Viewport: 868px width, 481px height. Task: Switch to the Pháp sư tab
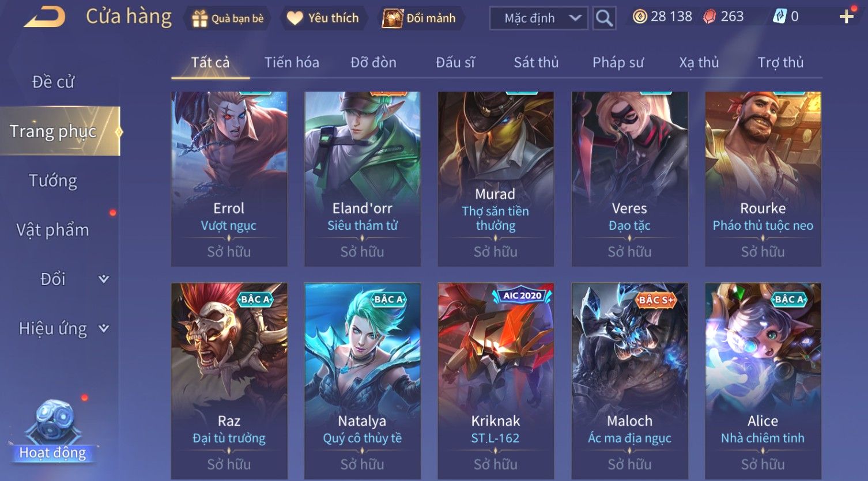tap(618, 62)
